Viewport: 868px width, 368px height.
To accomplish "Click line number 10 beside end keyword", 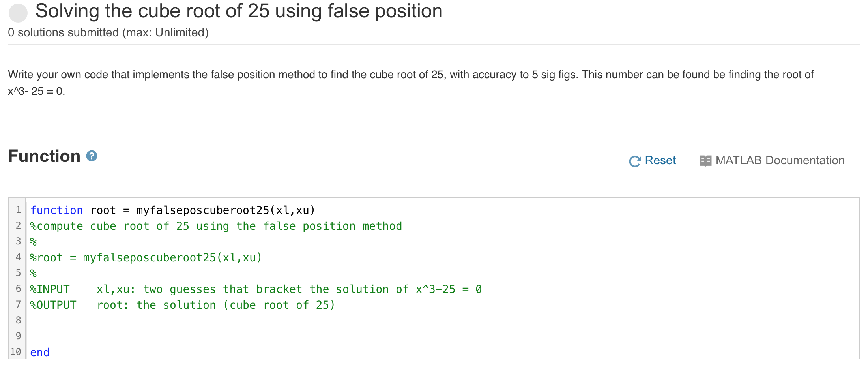I will click(x=16, y=352).
